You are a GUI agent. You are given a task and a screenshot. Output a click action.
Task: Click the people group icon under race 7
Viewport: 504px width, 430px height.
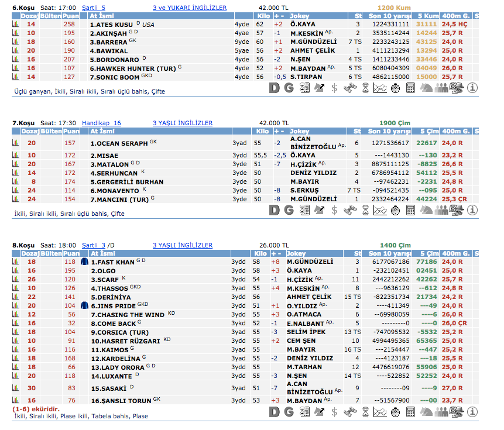(x=441, y=209)
